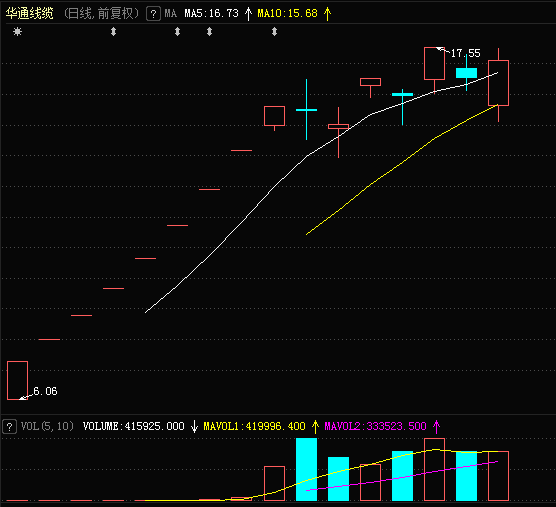Screen dimensions: 556x507
Task: Click the down arrow after VOLUME:415925.000
Action: pyautogui.click(x=194, y=426)
